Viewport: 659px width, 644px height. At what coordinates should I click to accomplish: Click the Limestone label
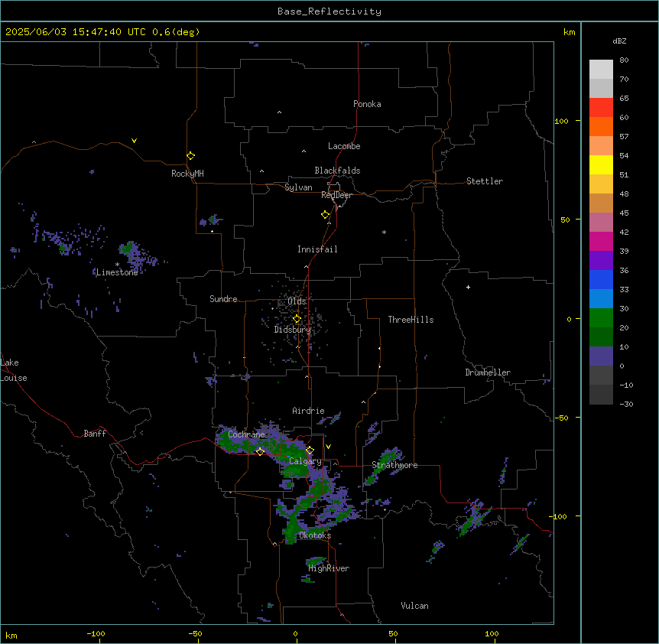point(117,272)
